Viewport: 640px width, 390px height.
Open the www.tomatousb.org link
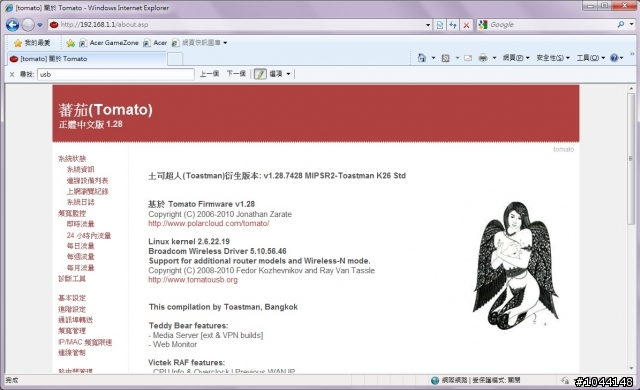click(193, 280)
